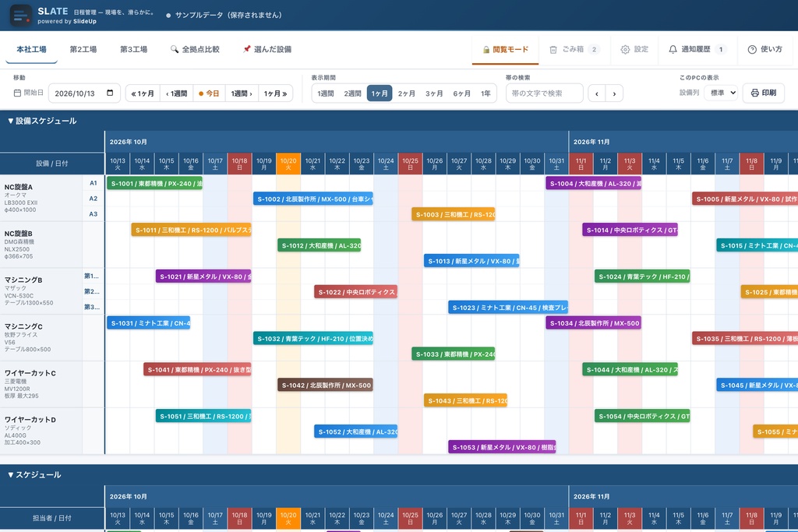Click the 帯の文字で検索 search field
The width and height of the screenshot is (798, 532).
(x=544, y=93)
